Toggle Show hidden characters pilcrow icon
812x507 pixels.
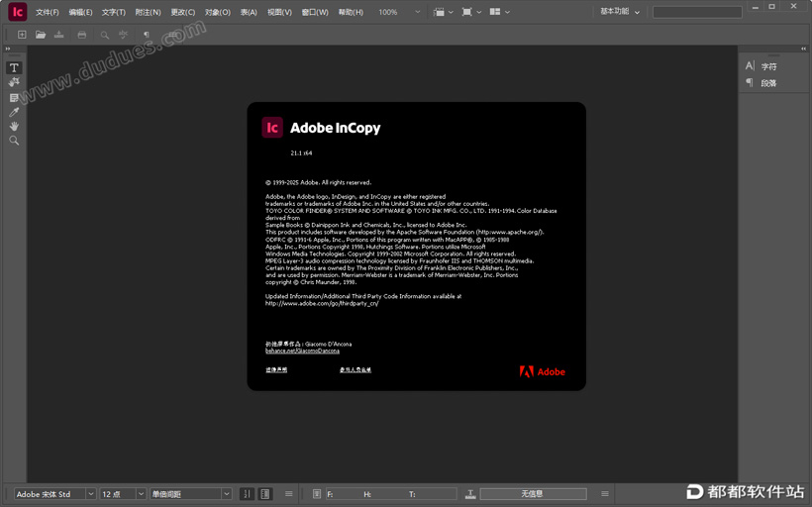pos(147,35)
